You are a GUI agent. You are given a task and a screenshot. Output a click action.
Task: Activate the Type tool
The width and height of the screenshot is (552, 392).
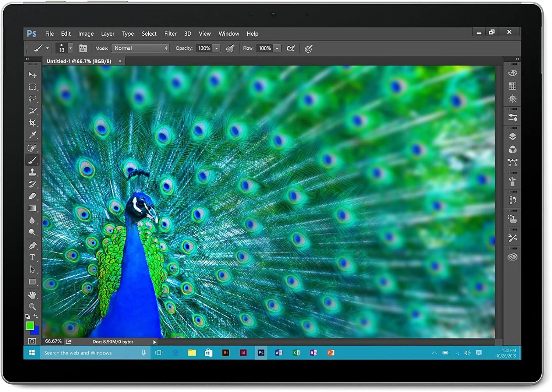[32, 257]
